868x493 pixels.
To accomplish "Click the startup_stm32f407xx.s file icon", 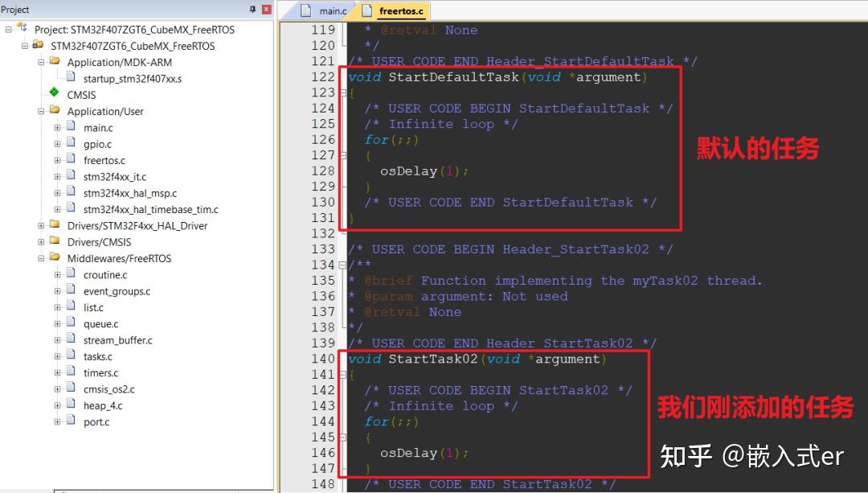I will 72,78.
